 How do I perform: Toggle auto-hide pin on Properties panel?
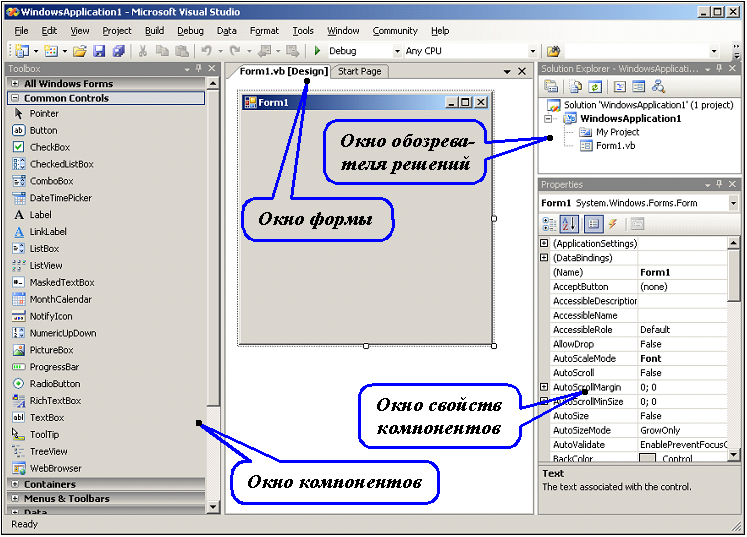pyautogui.click(x=719, y=184)
